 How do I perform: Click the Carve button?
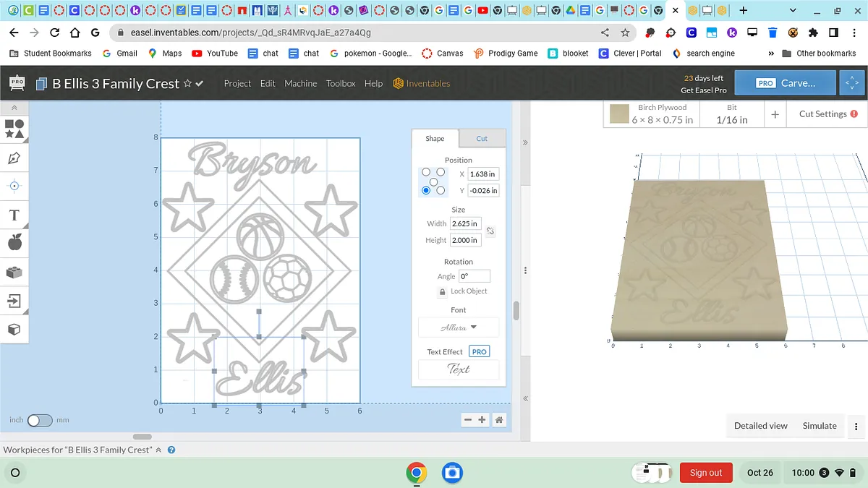[x=786, y=83]
